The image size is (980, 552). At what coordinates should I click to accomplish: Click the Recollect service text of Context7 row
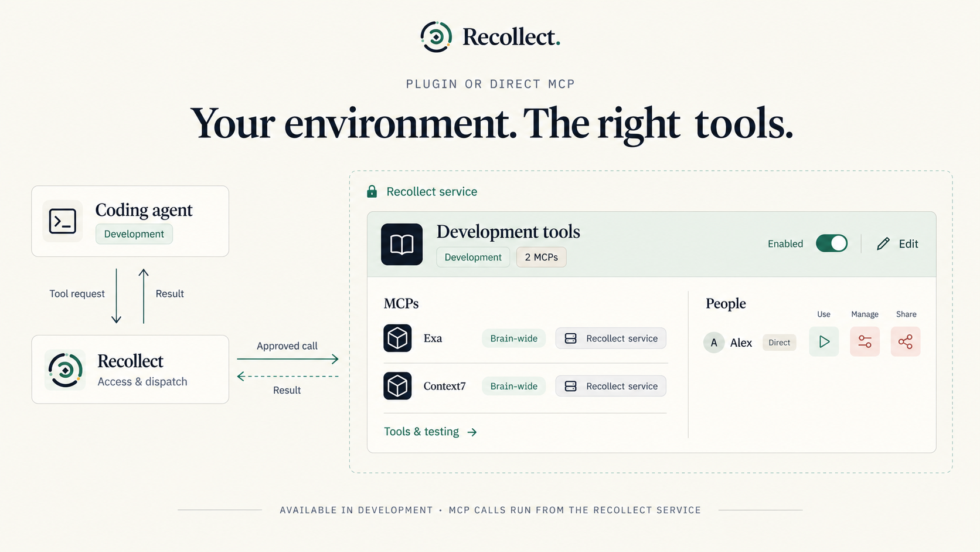(x=622, y=386)
